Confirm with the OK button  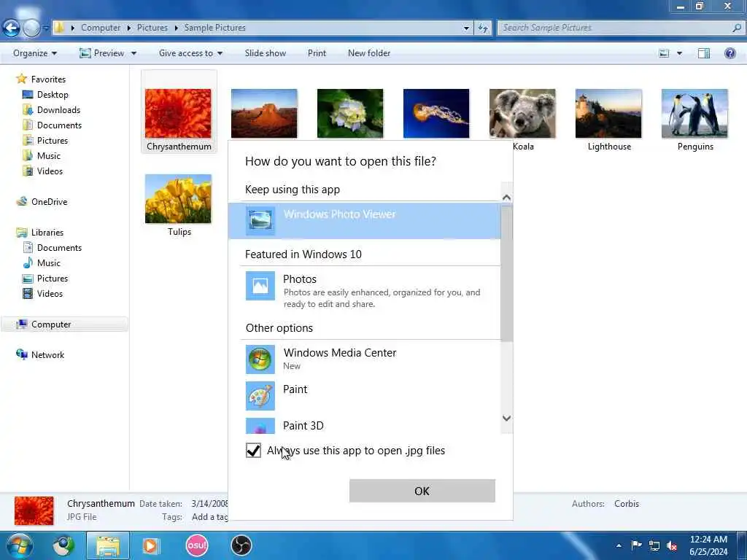coord(422,491)
